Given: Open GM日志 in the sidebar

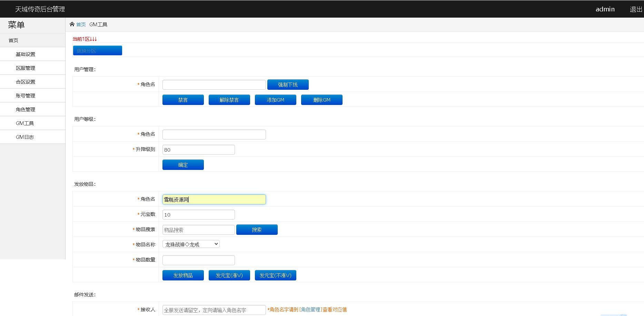Looking at the screenshot, I should pyautogui.click(x=25, y=137).
